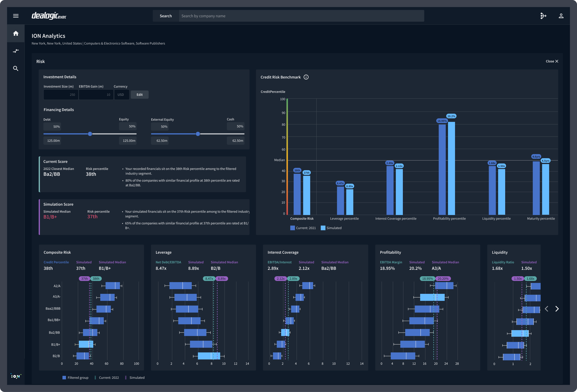Go to previous risk chart cards
577x392 pixels.
click(546, 309)
